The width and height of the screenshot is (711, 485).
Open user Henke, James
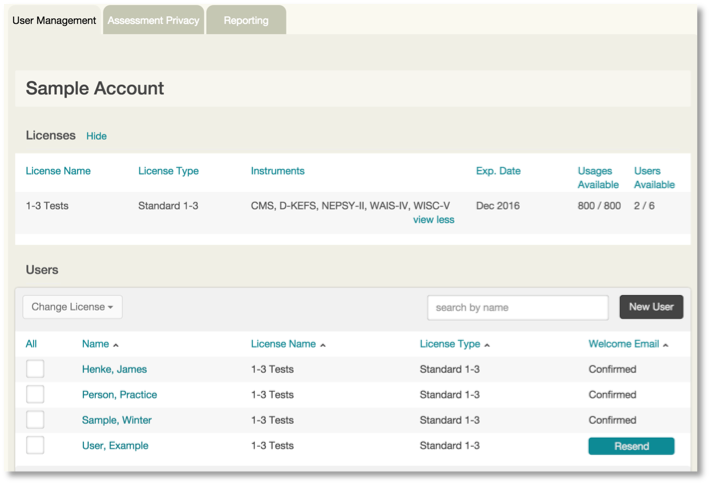[x=114, y=369]
